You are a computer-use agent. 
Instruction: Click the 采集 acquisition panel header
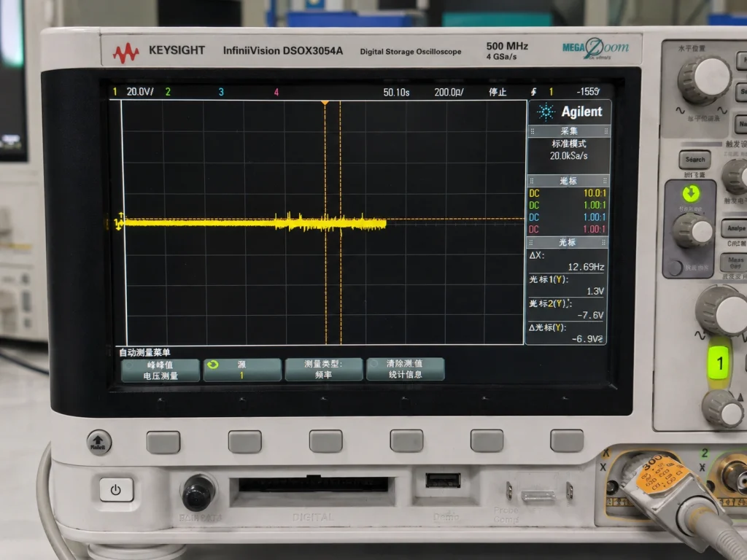(x=569, y=131)
